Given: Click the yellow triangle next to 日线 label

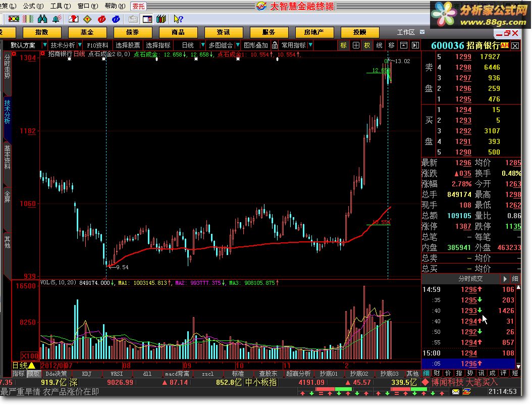Looking at the screenshot, I should tap(32, 366).
